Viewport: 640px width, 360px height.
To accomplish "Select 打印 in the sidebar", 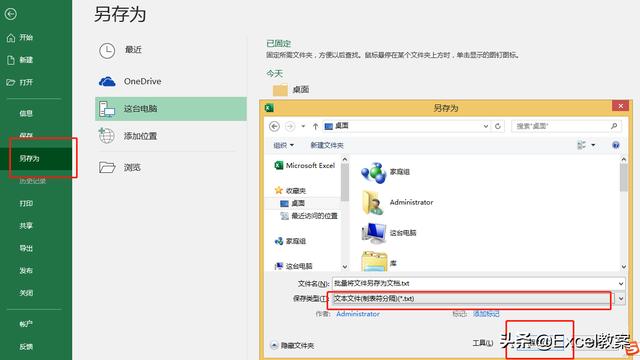I will tap(26, 203).
